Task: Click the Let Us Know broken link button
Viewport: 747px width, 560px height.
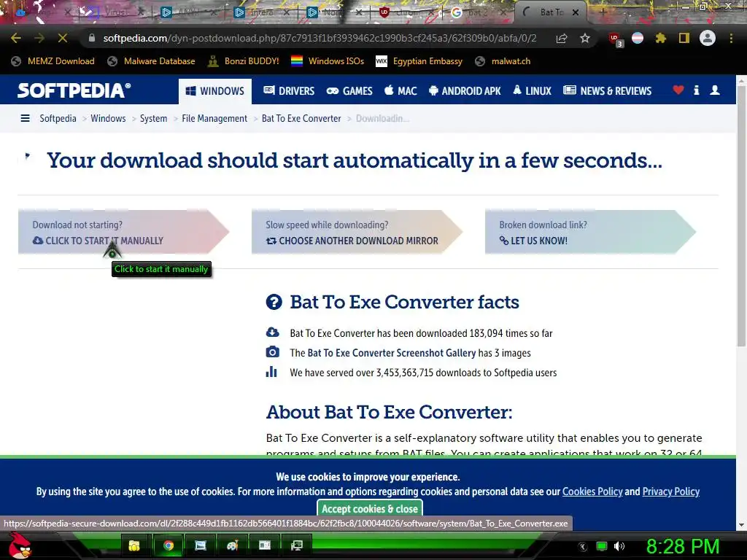Action: click(x=590, y=232)
